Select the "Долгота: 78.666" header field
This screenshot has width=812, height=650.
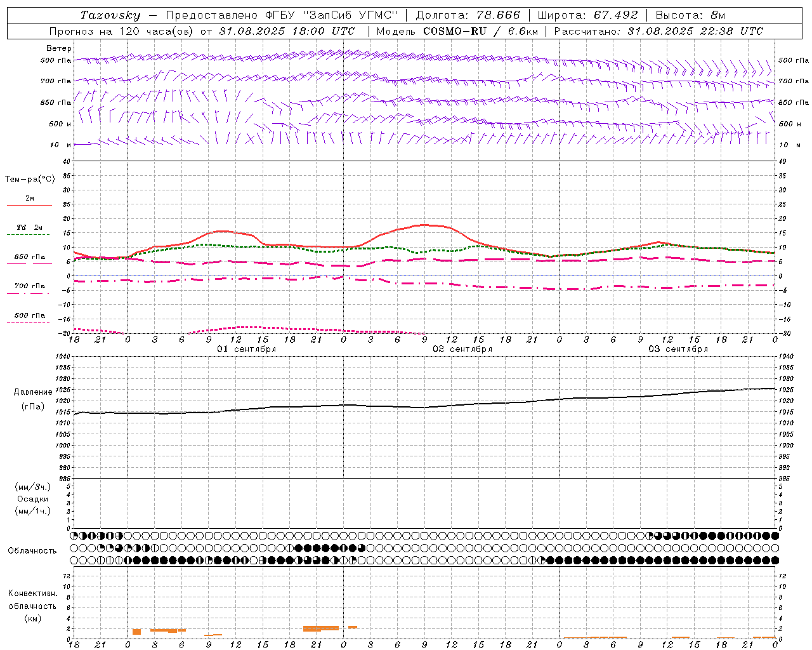[x=468, y=15]
